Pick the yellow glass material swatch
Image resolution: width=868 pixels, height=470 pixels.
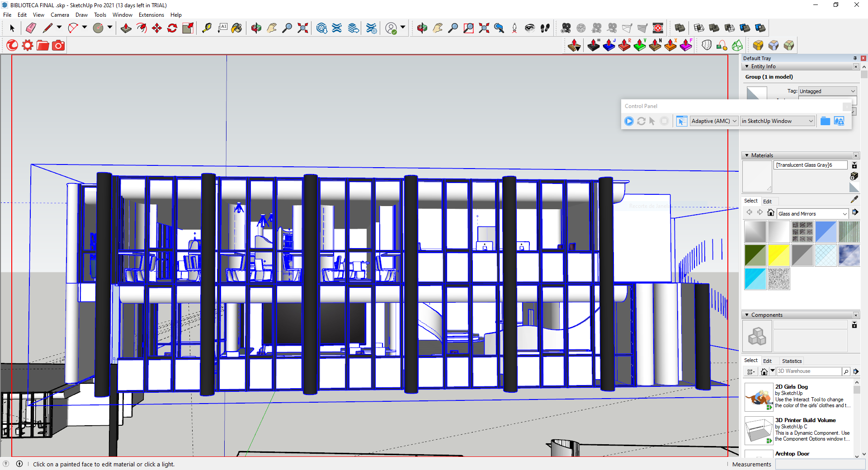[778, 255]
